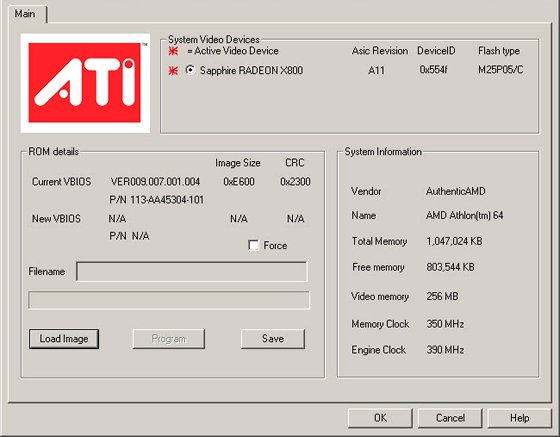The height and width of the screenshot is (437, 560).
Task: Click the Cancel button
Action: click(x=450, y=418)
